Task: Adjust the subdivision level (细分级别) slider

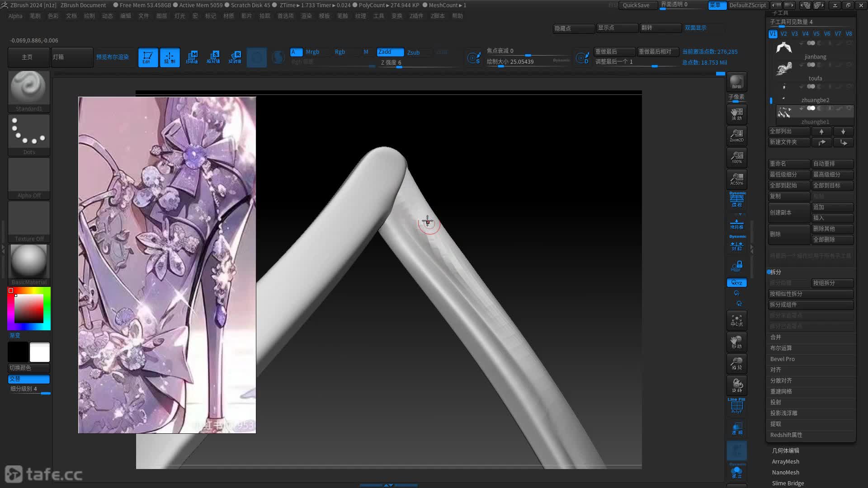Action: pyautogui.click(x=29, y=389)
